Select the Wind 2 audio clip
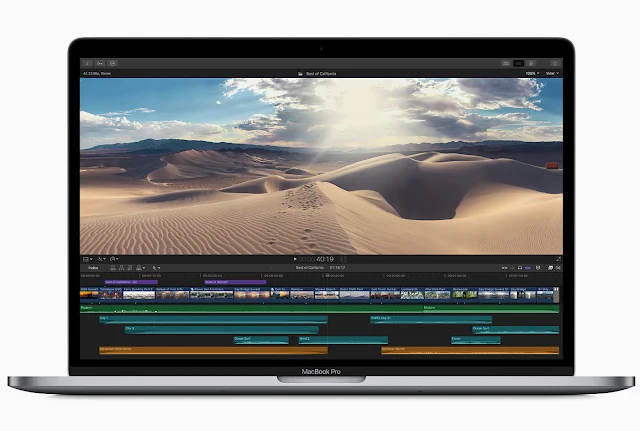640x431 pixels. click(343, 340)
